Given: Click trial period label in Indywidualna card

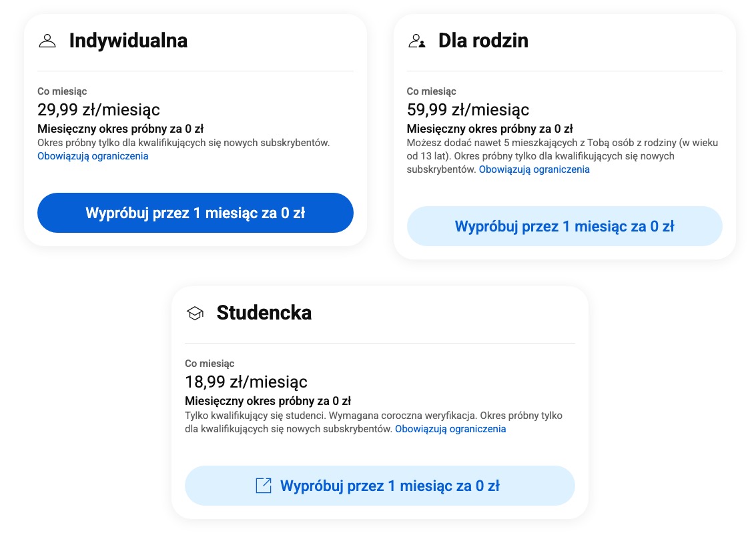Looking at the screenshot, I should tap(121, 129).
